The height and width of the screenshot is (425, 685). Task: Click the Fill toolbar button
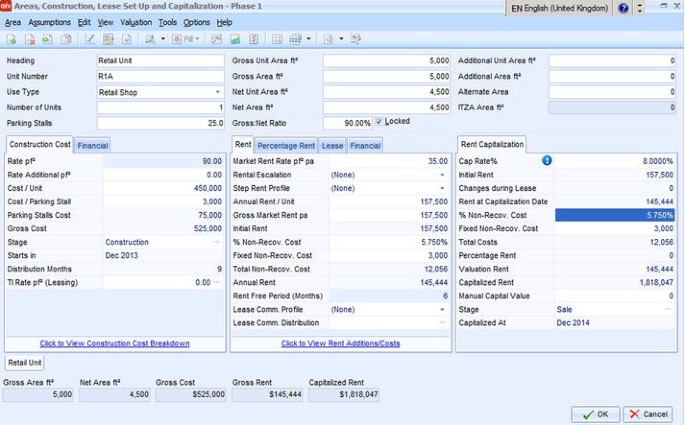185,39
